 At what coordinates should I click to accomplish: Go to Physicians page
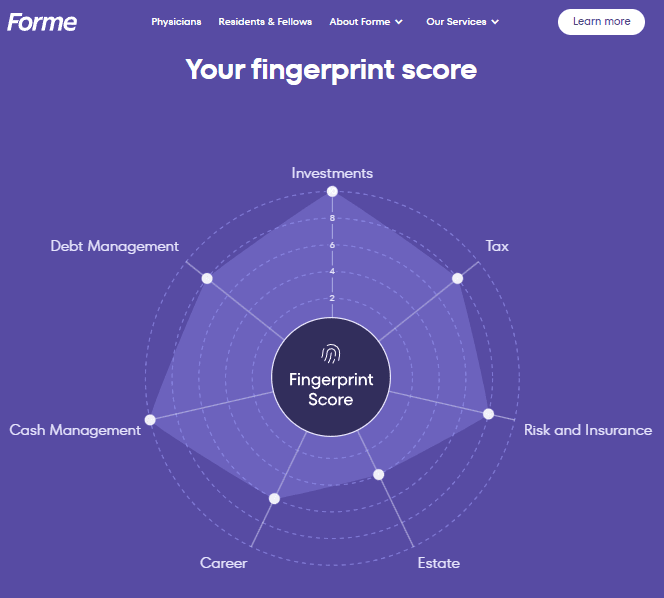(x=176, y=22)
